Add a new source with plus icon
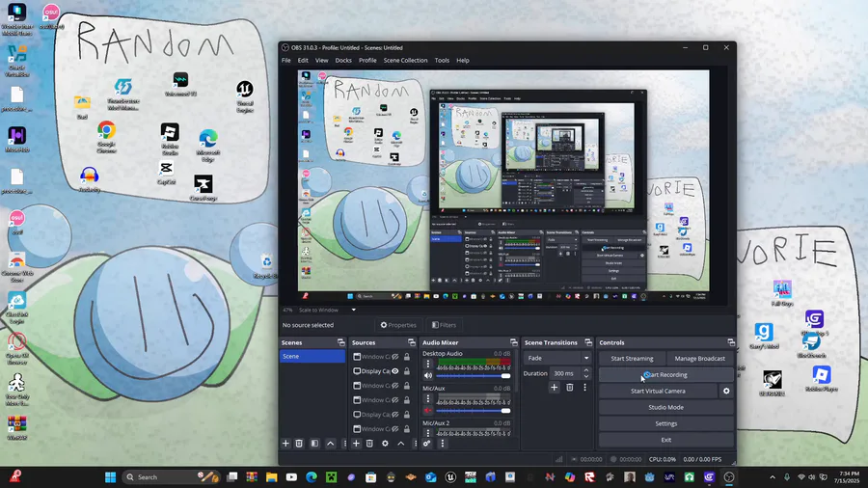 pos(356,444)
